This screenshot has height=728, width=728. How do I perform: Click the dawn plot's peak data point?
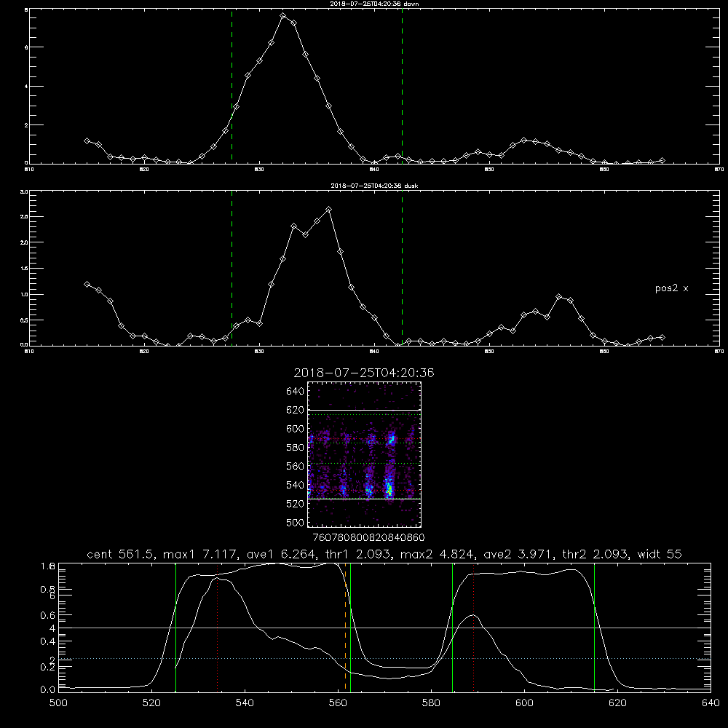tap(283, 16)
